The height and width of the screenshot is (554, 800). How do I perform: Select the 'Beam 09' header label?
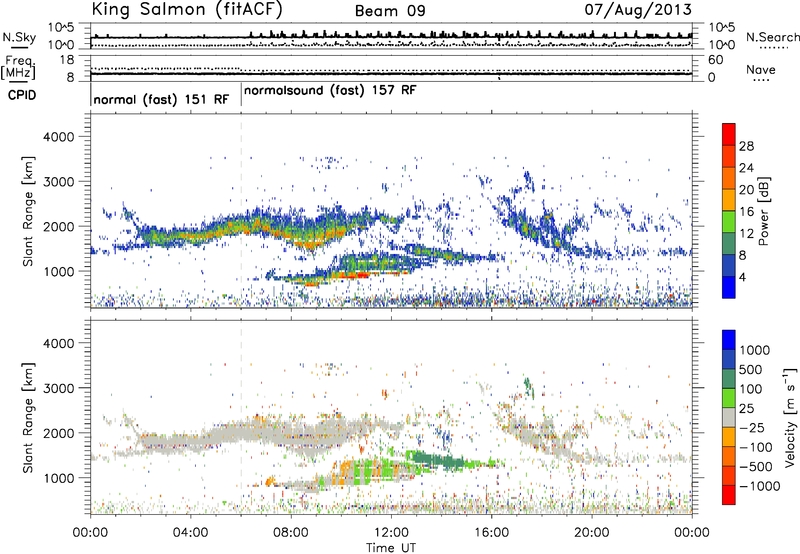390,11
